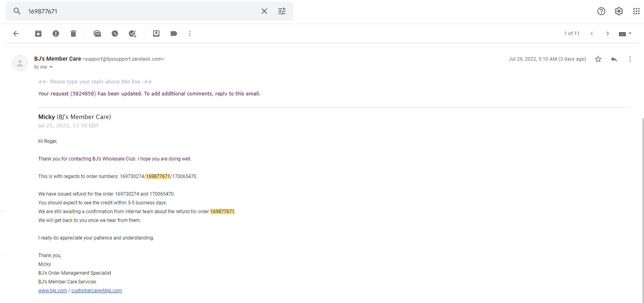Click 'Please type your reply above this line'
The image size is (644, 303).
tap(95, 82)
